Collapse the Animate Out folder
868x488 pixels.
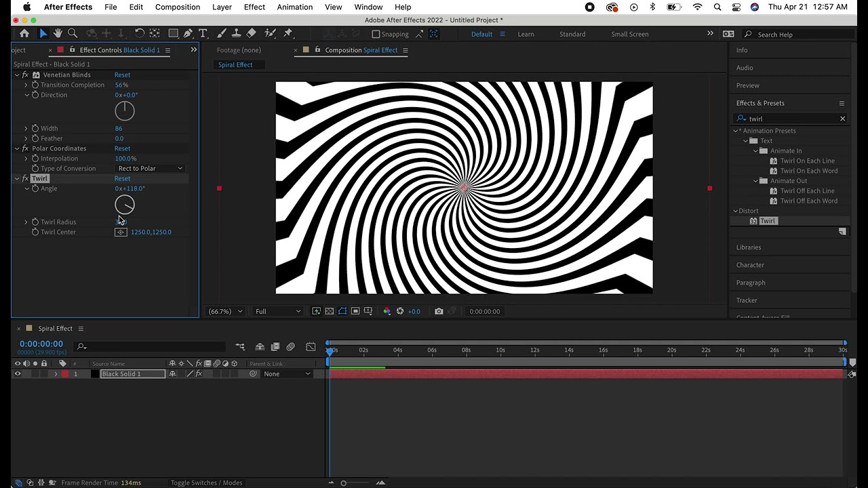click(x=755, y=181)
